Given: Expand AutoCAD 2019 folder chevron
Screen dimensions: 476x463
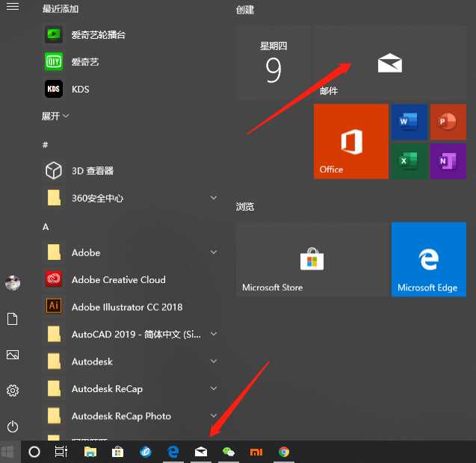Looking at the screenshot, I should coord(214,334).
